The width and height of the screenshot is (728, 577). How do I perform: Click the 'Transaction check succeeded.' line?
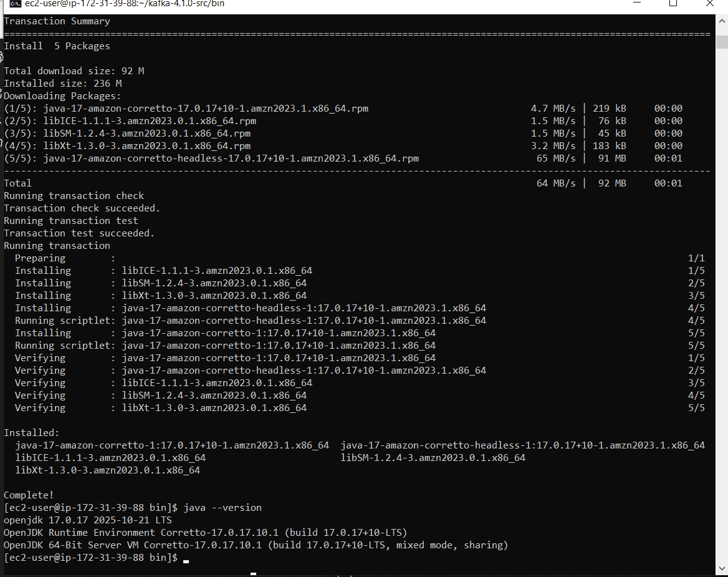click(82, 208)
